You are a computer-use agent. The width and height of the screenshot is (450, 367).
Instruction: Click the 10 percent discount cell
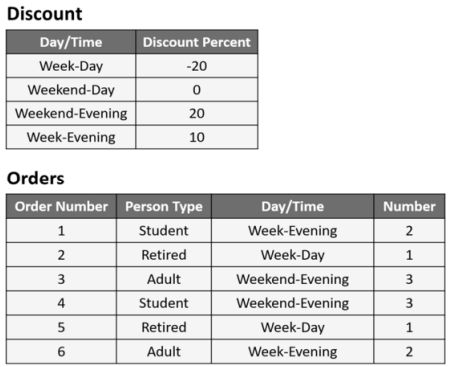[x=197, y=137]
